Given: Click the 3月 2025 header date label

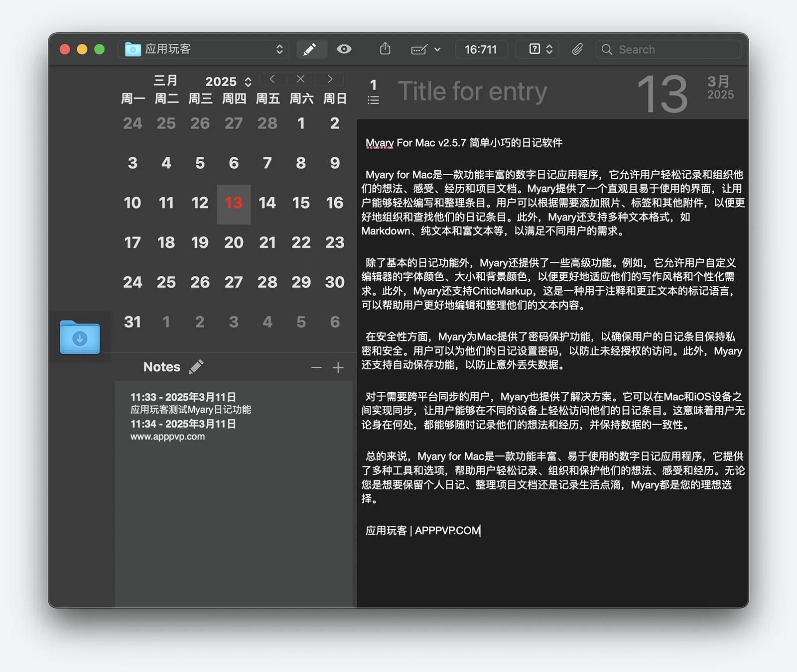Looking at the screenshot, I should click(x=720, y=88).
